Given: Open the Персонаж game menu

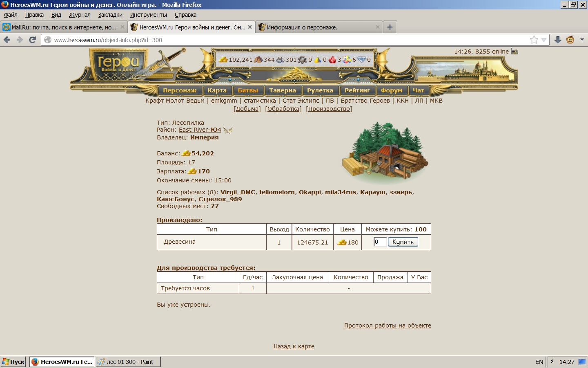Looking at the screenshot, I should coord(180,90).
